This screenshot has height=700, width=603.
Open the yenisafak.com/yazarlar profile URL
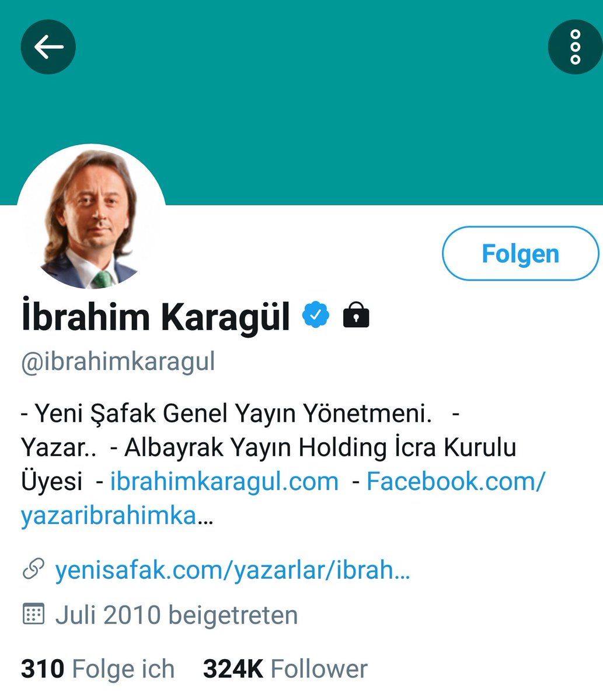pos(232,570)
